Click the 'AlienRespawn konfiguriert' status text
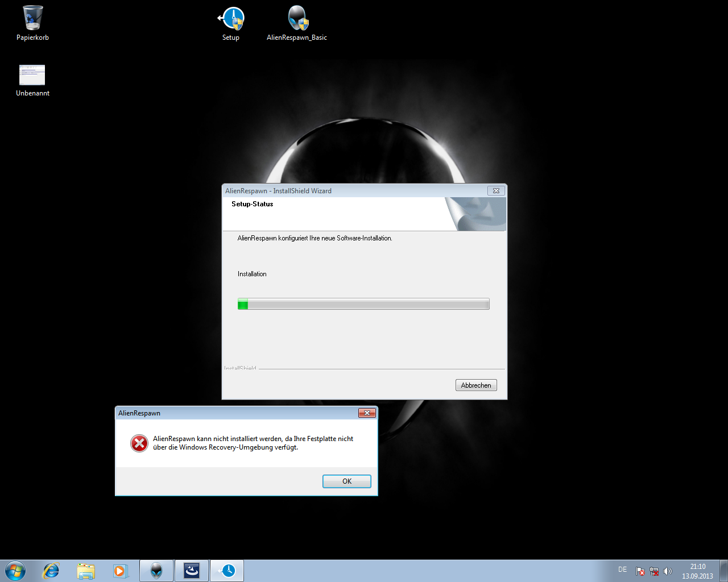Screen dimensions: 728x582 coord(315,238)
